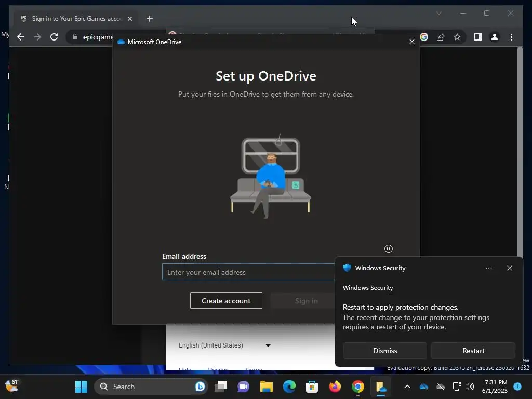
Task: Click Create account in OneDrive setup
Action: pyautogui.click(x=226, y=301)
